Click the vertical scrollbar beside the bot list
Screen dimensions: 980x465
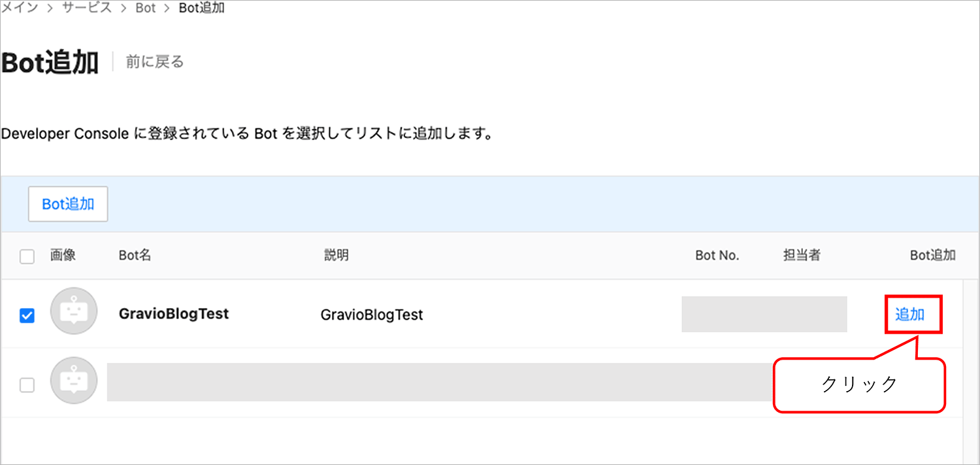971,372
